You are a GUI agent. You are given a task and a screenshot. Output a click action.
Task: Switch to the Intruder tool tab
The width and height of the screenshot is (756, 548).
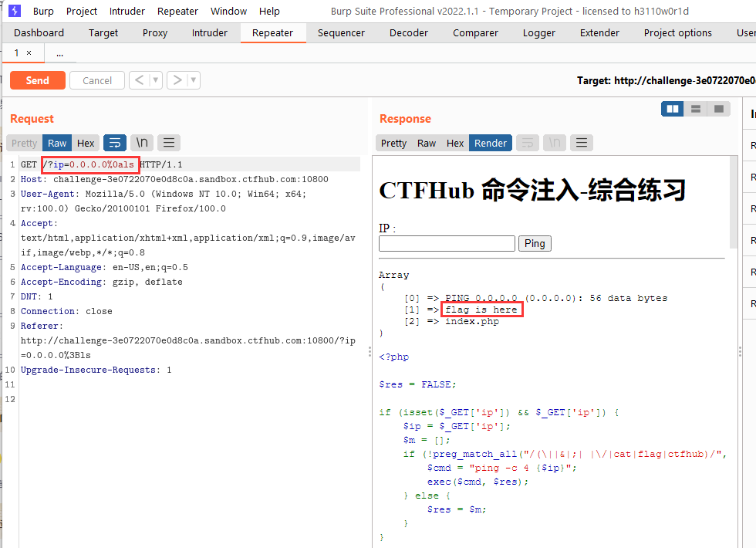[209, 32]
